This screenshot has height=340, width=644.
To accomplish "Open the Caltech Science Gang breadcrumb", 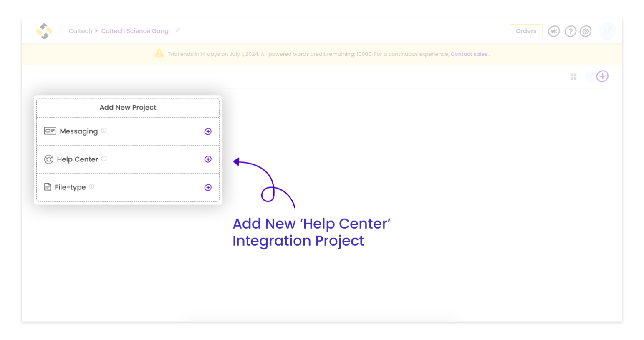I will click(x=135, y=31).
